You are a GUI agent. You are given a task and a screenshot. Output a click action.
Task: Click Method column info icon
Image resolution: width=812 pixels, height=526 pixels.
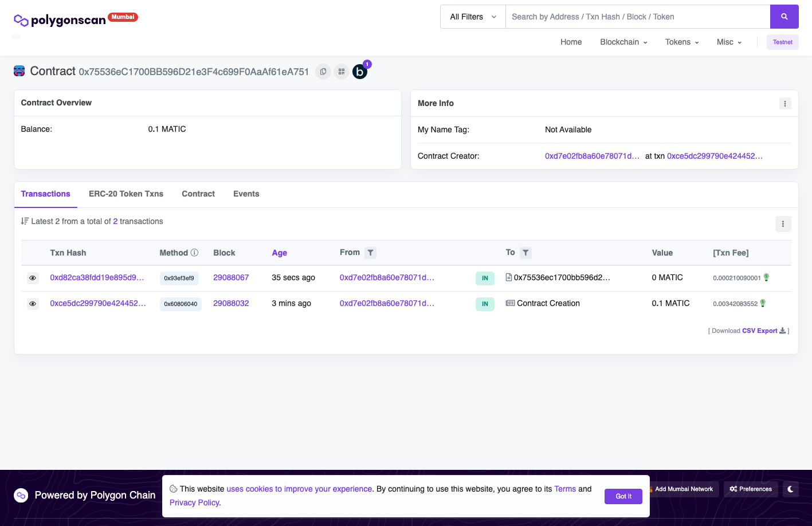(x=194, y=253)
